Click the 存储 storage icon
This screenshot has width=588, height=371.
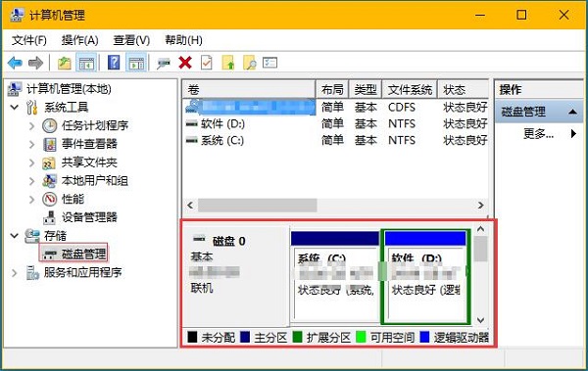pos(32,236)
